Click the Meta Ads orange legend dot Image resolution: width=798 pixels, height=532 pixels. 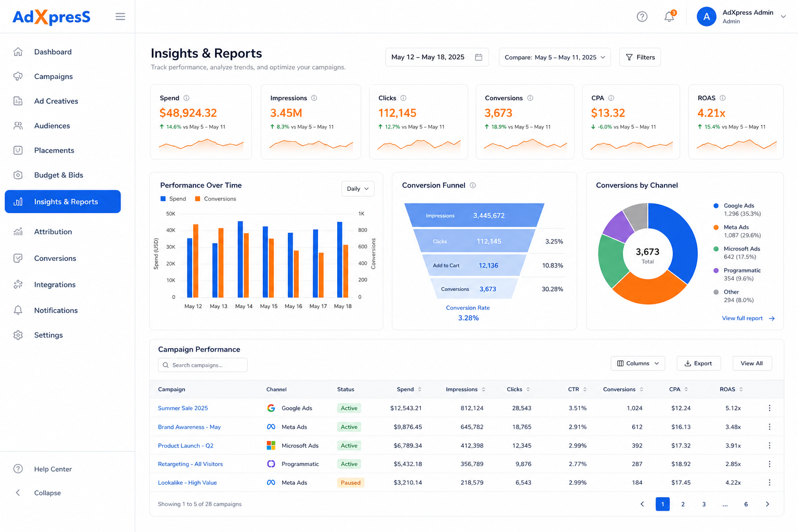click(716, 228)
